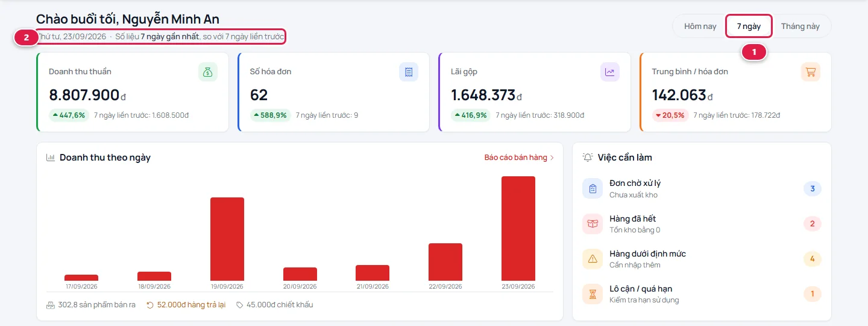Click the count badge 4 for low stock
The width and height of the screenshot is (868, 326).
point(812,259)
